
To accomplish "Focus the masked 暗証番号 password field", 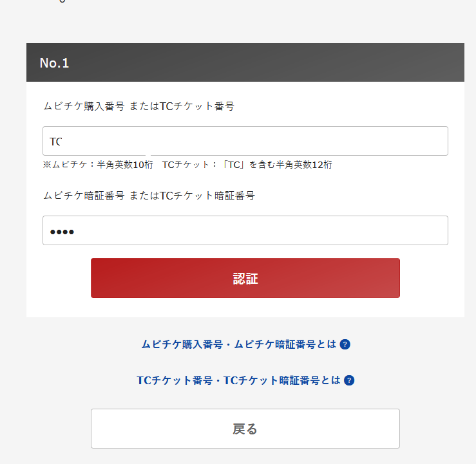I will click(x=245, y=230).
